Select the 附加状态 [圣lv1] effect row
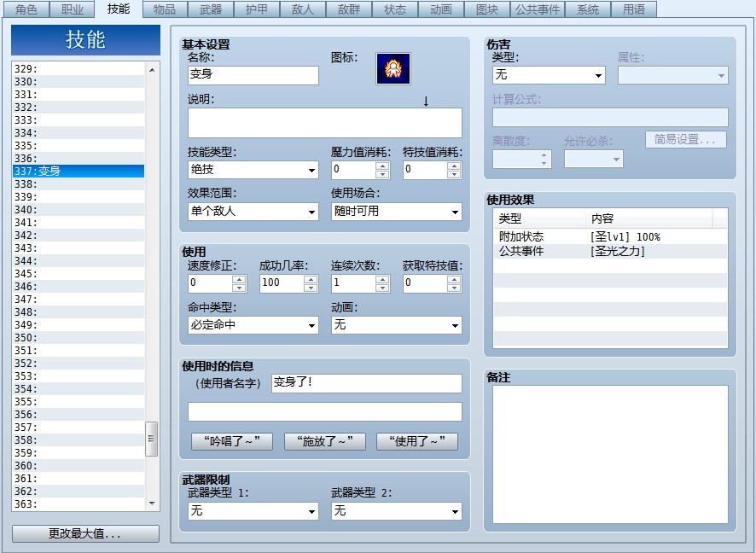Image resolution: width=756 pixels, height=553 pixels. 610,236
